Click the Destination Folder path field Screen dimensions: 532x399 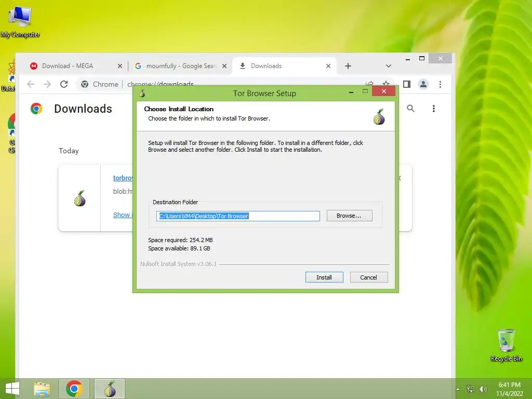[238, 216]
